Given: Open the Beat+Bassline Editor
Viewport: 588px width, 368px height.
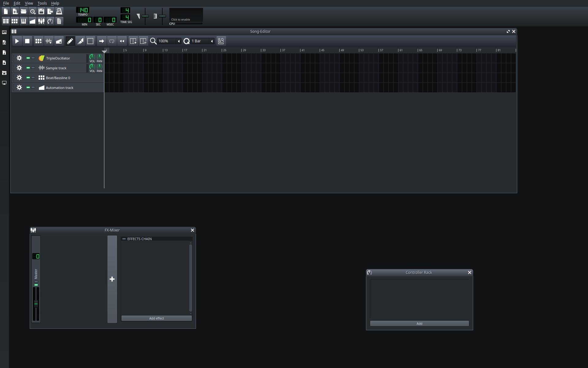Looking at the screenshot, I should [14, 21].
